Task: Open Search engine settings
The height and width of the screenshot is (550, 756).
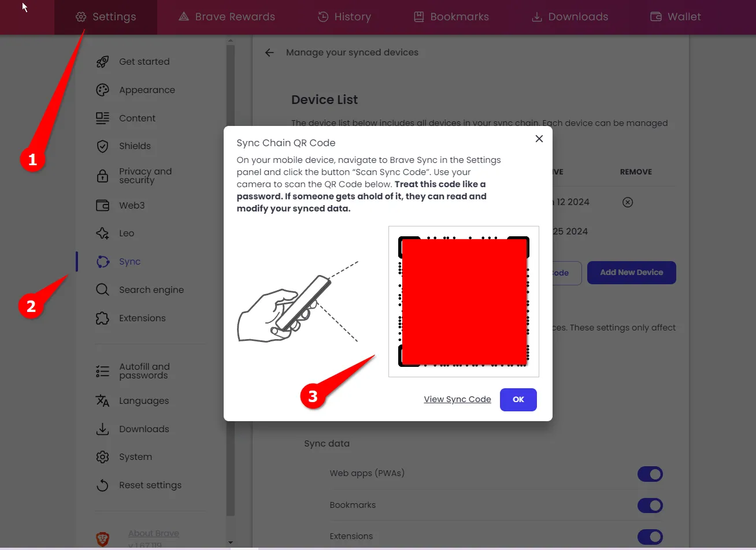Action: point(151,290)
